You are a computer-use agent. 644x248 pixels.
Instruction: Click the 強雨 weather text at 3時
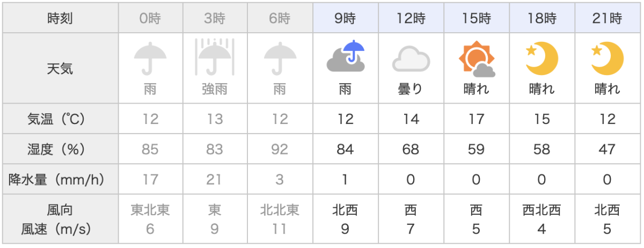click(215, 89)
